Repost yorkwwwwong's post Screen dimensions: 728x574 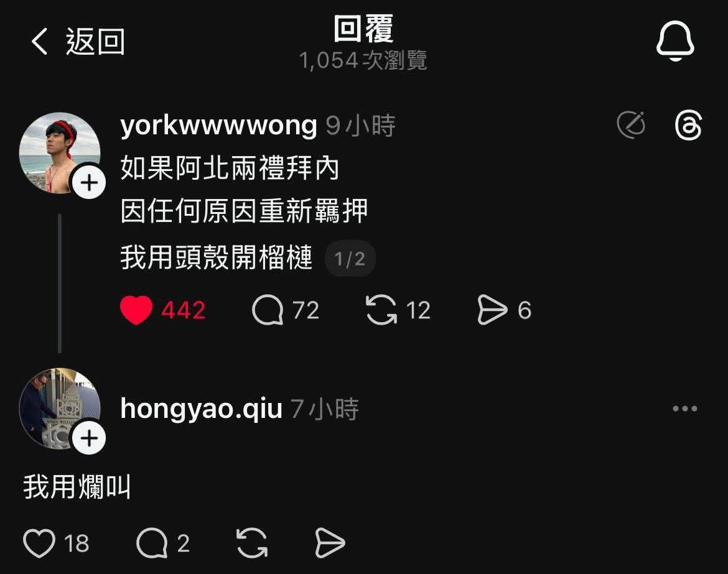coord(381,310)
